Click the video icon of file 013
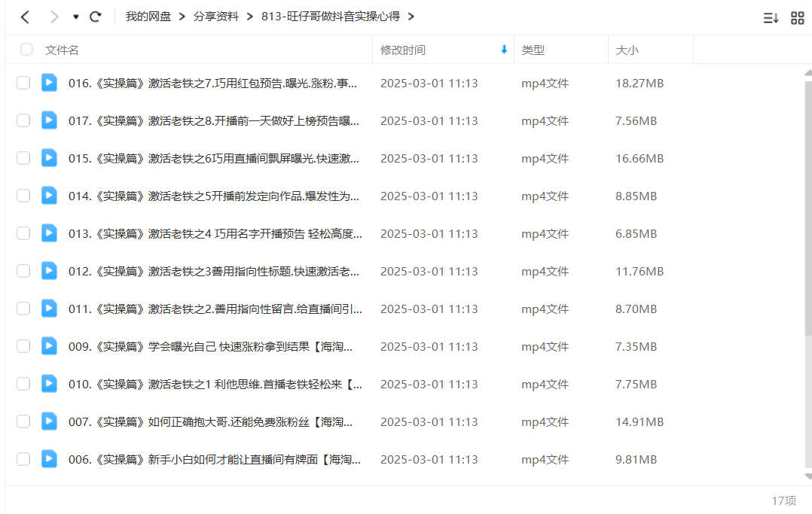Image resolution: width=812 pixels, height=514 pixels. [x=49, y=233]
